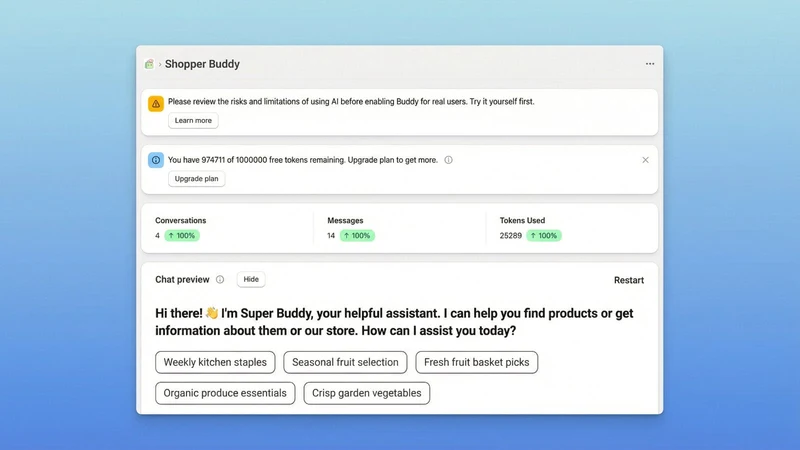Click the Messages count value 14
The width and height of the screenshot is (800, 450).
[331, 236]
